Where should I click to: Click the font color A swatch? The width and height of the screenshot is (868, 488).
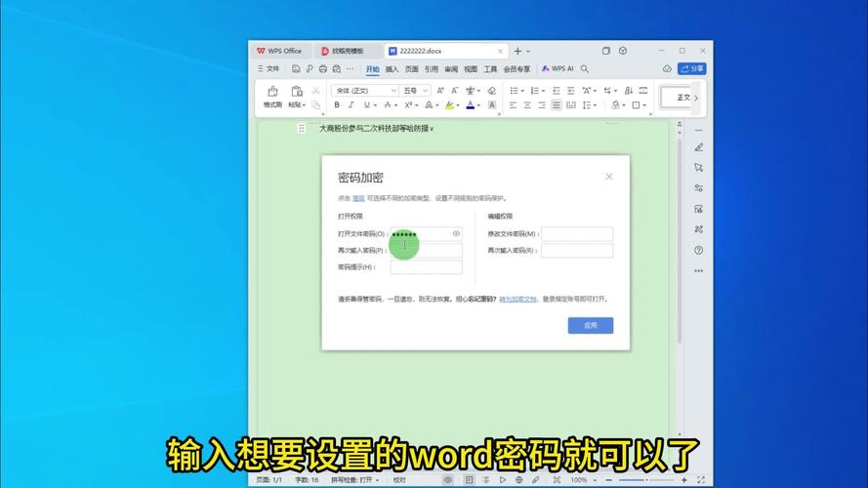point(470,104)
